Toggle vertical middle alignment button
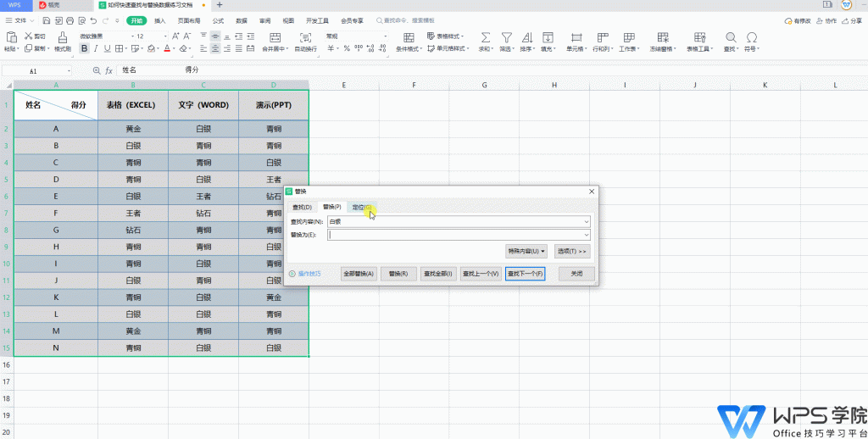This screenshot has height=439, width=868. click(214, 36)
